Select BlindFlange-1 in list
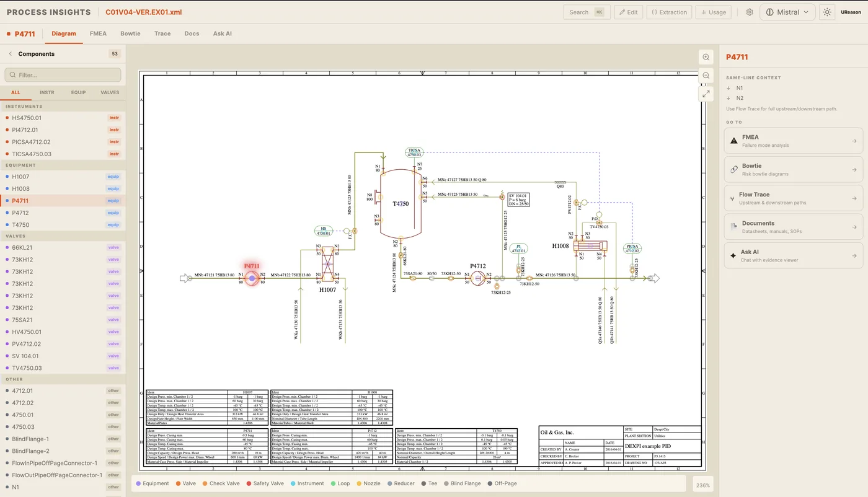This screenshot has width=868, height=497. pos(63,439)
